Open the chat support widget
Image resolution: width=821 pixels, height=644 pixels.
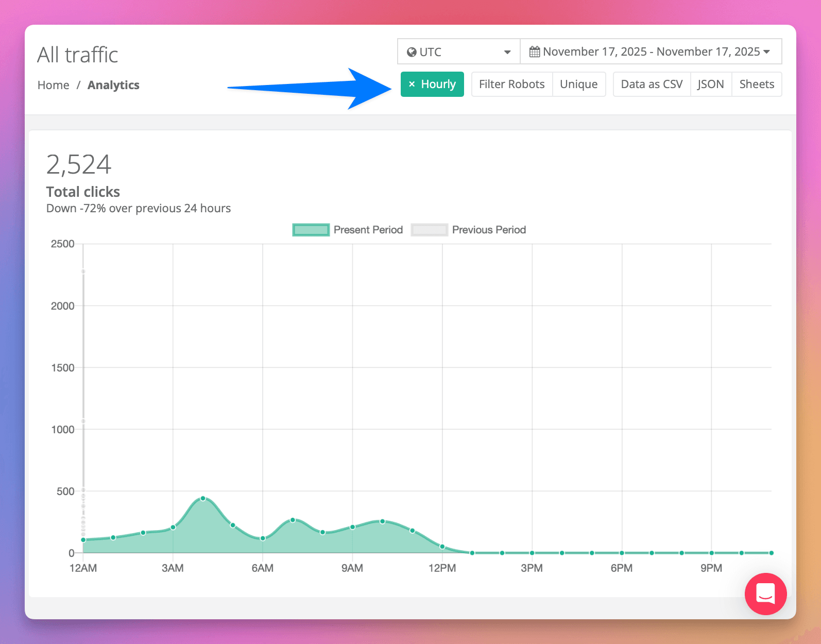click(x=765, y=594)
